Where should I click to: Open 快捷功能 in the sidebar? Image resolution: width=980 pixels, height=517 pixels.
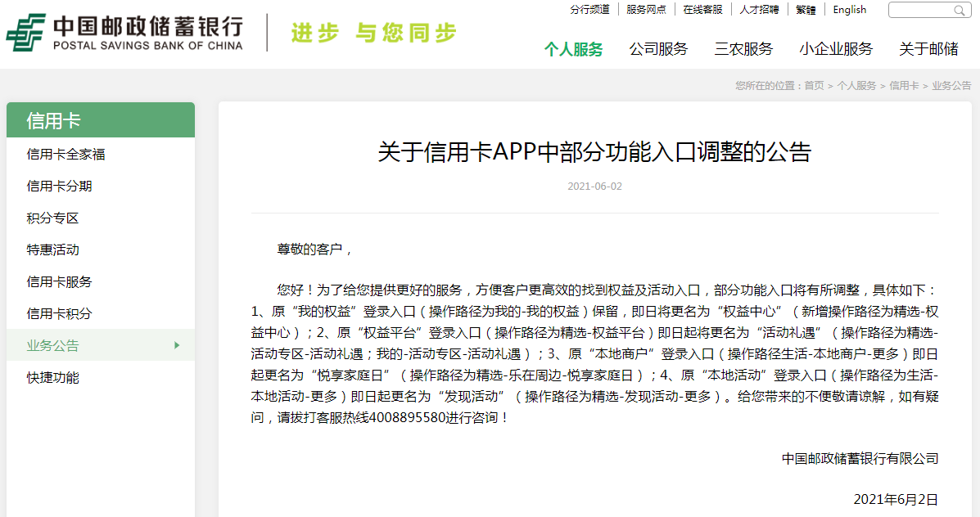pos(52,377)
